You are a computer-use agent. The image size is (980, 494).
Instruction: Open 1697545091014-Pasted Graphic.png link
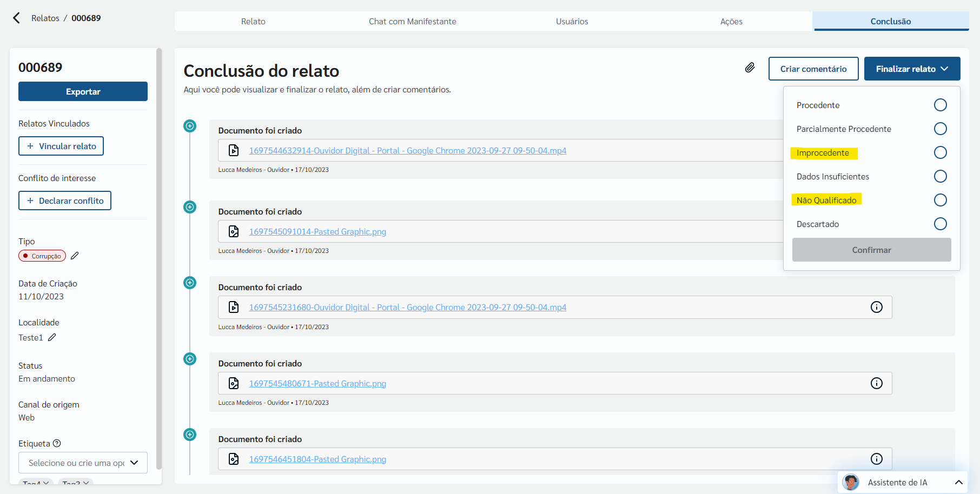click(317, 231)
